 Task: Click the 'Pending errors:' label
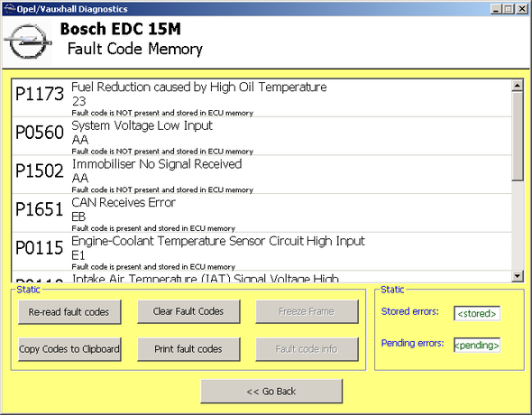point(413,344)
